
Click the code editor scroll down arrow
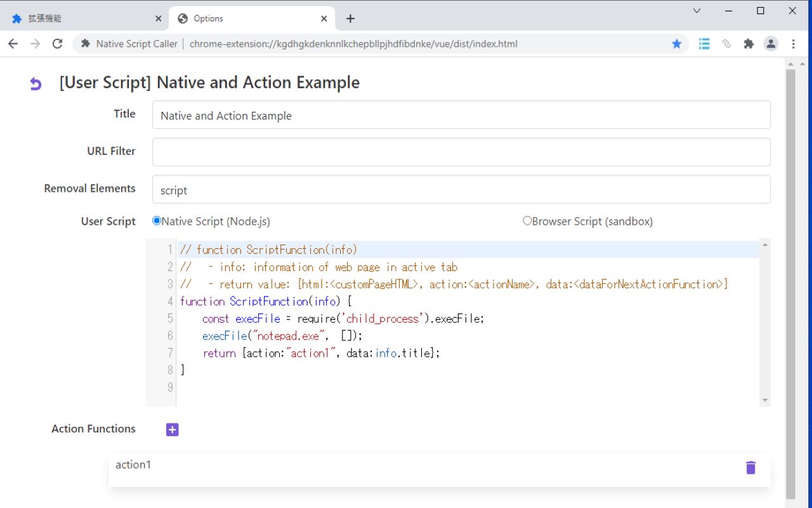764,400
